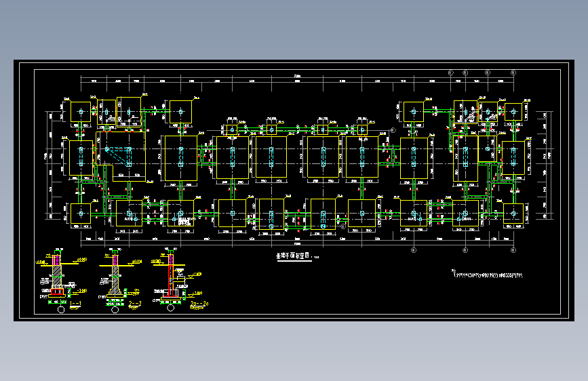Click the diagonal dashed cyan lines in large footing
This screenshot has height=381, width=588.
pyautogui.click(x=119, y=156)
